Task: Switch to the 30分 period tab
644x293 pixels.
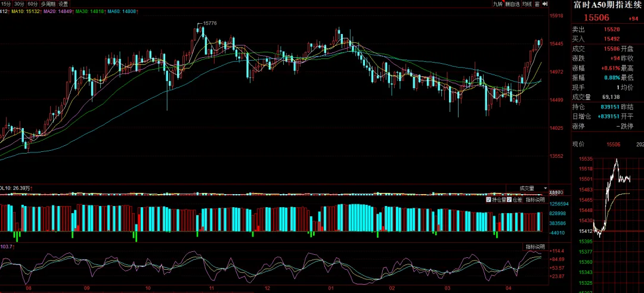Action: pos(19,4)
